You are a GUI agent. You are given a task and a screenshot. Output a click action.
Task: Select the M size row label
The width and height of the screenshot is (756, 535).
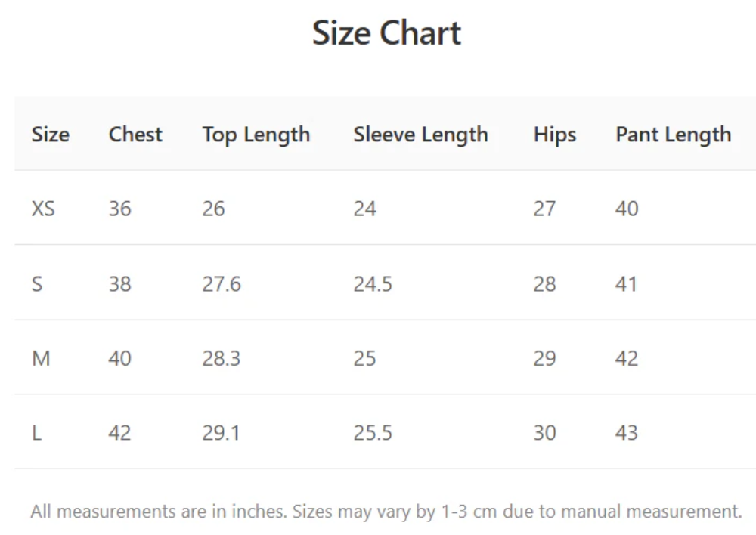[41, 358]
